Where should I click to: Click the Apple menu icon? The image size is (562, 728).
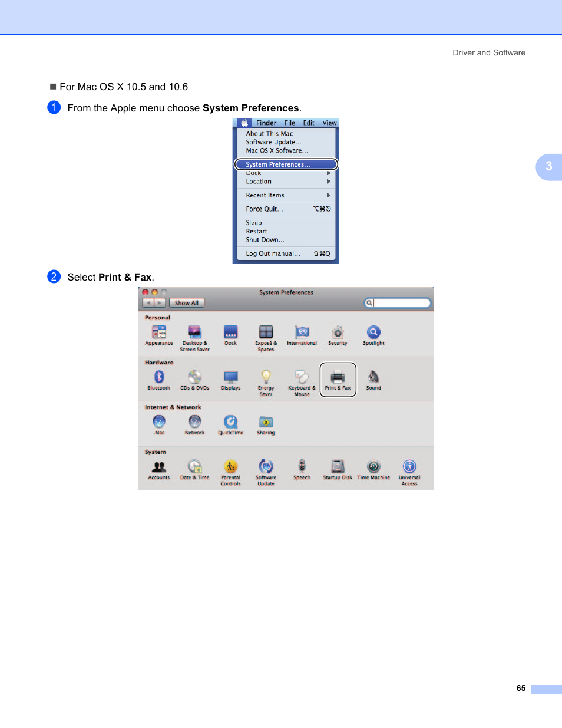[244, 123]
